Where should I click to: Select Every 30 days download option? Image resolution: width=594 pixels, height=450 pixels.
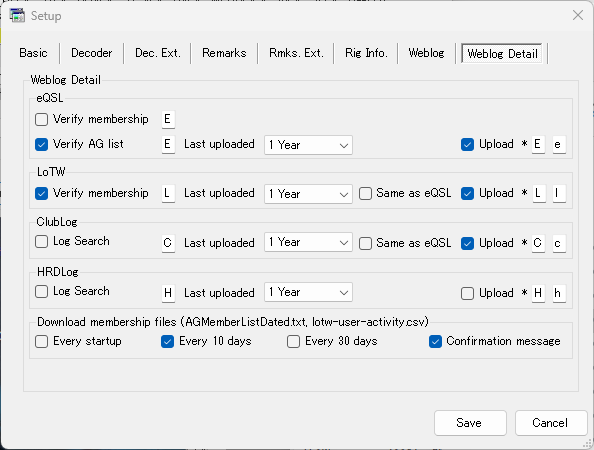[293, 341]
